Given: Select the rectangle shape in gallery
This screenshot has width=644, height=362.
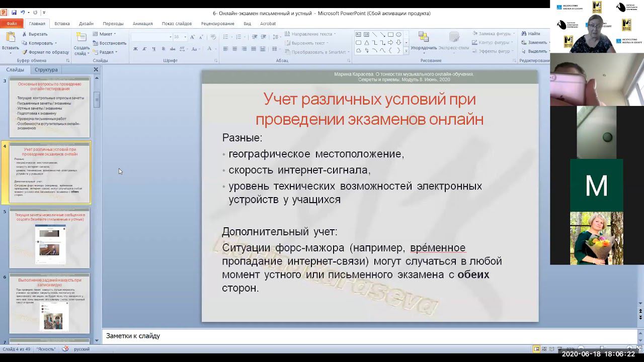Looking at the screenshot, I should point(390,35).
